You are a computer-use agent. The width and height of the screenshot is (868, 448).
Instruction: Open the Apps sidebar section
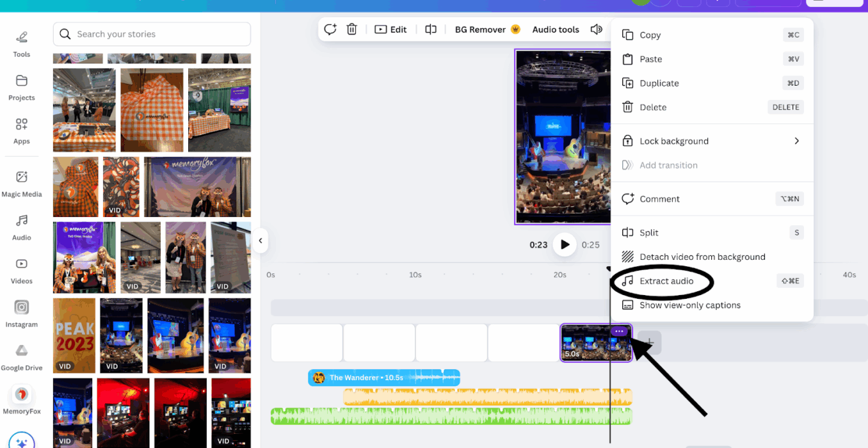pyautogui.click(x=22, y=130)
